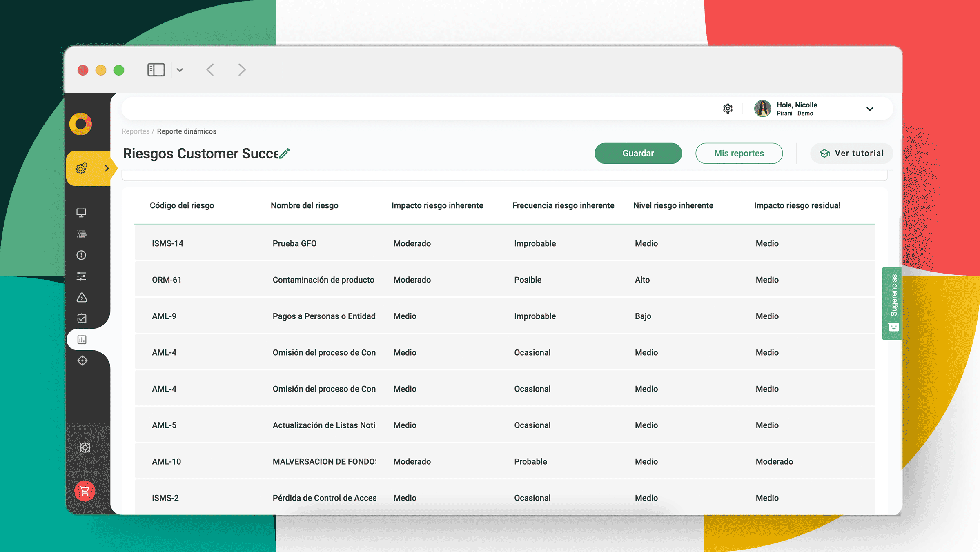Click Impacto riesgo residual column header
The height and width of the screenshot is (552, 980).
coord(797,205)
